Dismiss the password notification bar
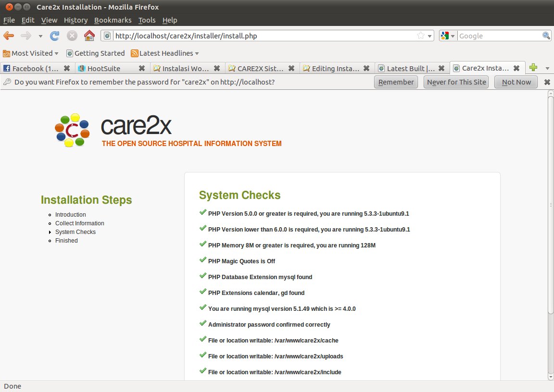Viewport: 554px width, 392px height. pos(547,82)
